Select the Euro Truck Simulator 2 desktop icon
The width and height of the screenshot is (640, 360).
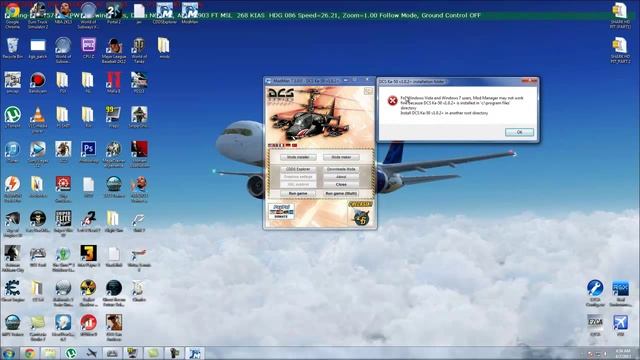point(38,16)
